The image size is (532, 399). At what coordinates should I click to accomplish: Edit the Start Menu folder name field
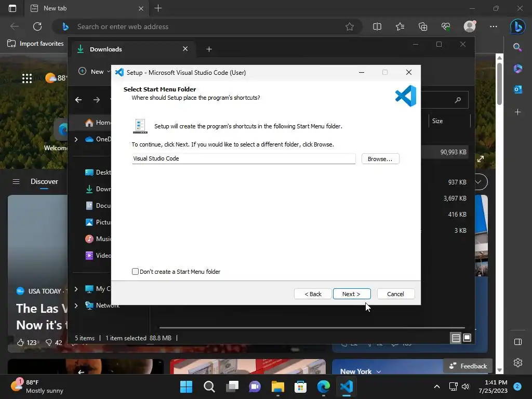point(244,158)
